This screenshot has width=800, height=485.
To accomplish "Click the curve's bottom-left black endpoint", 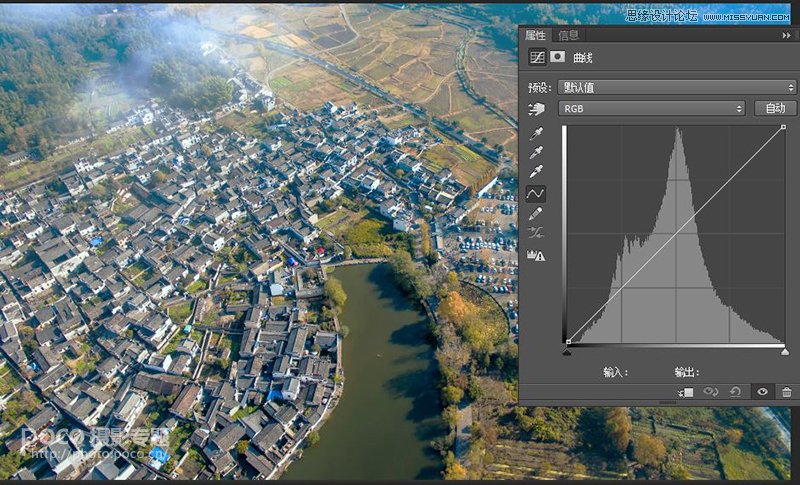I will click(568, 342).
